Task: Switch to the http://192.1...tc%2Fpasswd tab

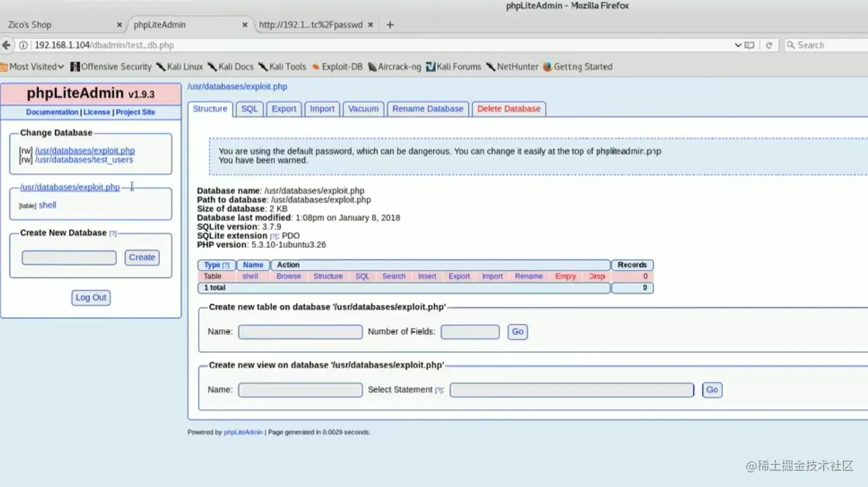Action: (317, 25)
